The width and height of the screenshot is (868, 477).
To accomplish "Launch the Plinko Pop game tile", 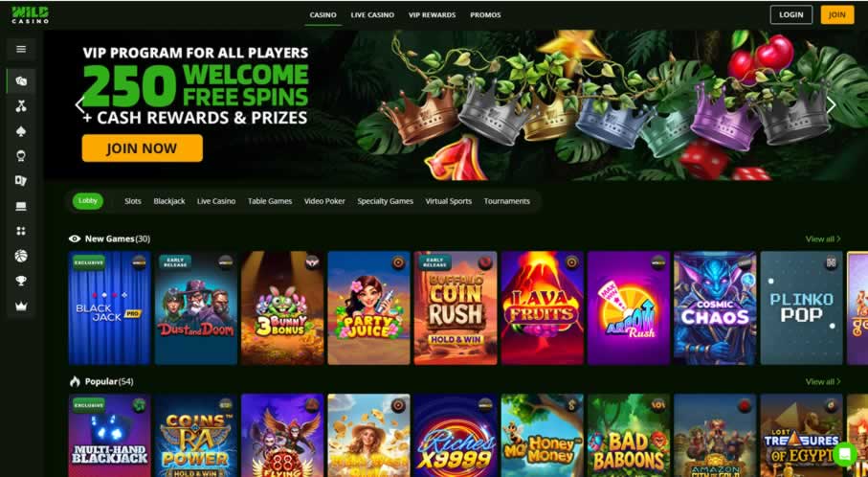I will coord(801,308).
